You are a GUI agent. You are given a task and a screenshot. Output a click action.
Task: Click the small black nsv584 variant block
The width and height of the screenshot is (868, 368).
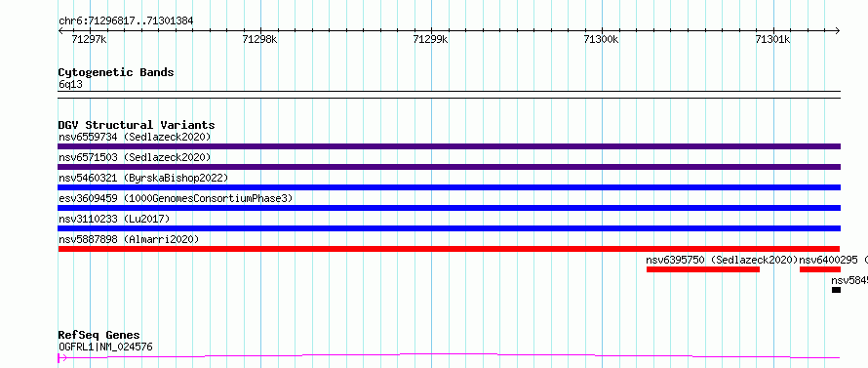[836, 290]
